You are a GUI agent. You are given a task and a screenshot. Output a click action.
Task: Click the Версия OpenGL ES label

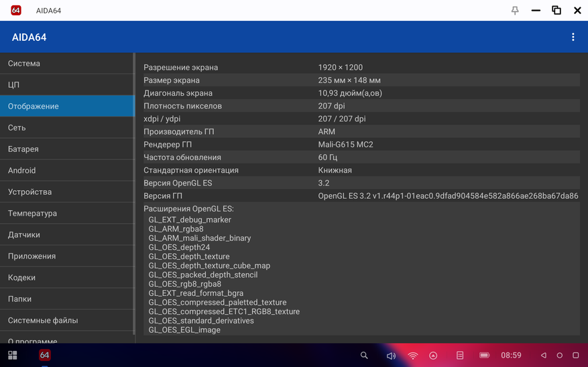pos(178,183)
